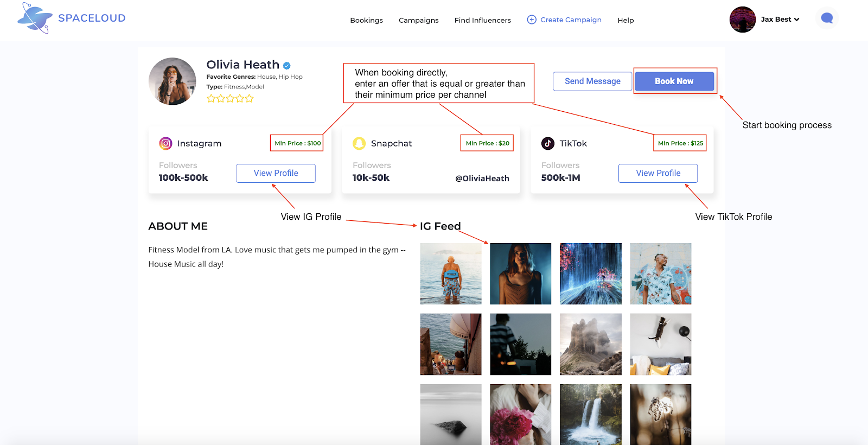
Task: Click the 100k-500k Instagram followers value
Action: (183, 177)
